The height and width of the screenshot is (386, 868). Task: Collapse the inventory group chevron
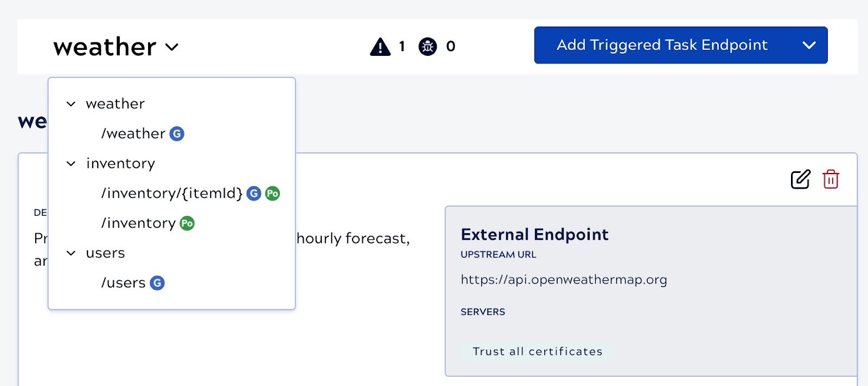(71, 164)
